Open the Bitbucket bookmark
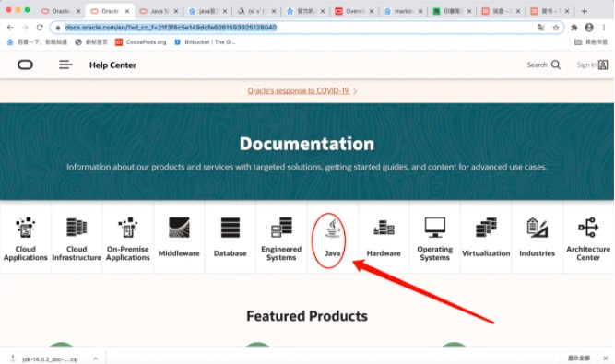615x364 pixels. pyautogui.click(x=205, y=41)
